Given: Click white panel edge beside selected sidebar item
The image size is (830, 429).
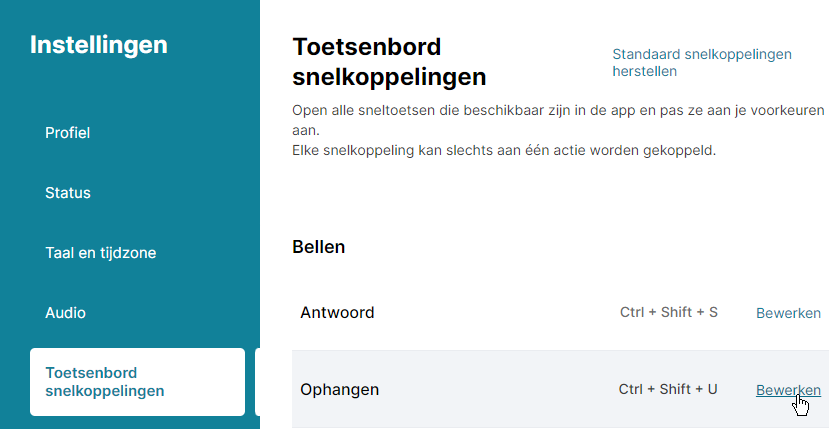Looking at the screenshot, I should [x=258, y=381].
